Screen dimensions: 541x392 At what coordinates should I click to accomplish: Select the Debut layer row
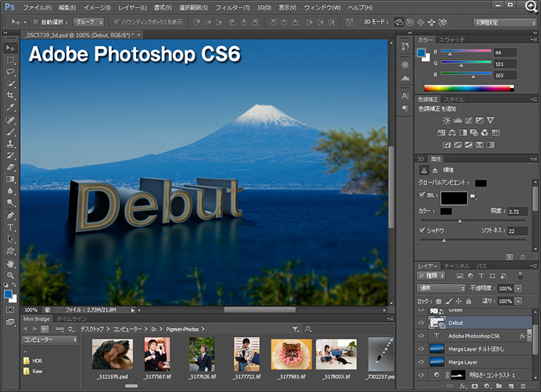click(474, 323)
